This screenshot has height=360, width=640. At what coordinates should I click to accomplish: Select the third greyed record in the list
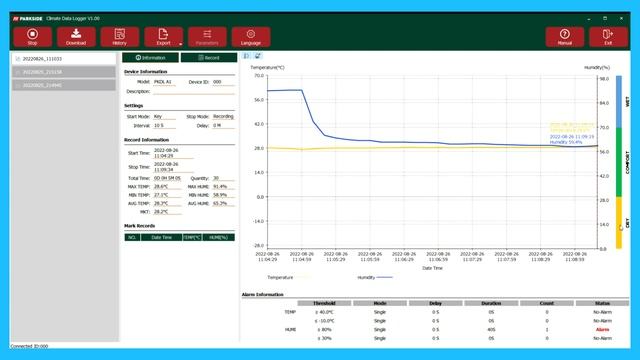(x=64, y=85)
